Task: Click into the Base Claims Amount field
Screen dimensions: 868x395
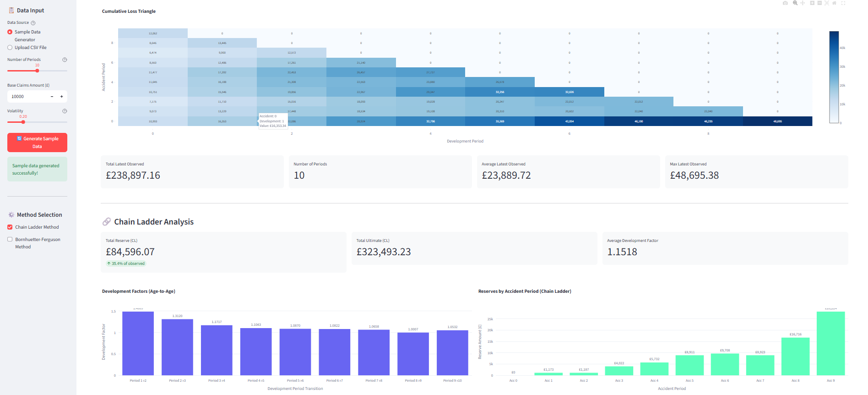Action: [x=27, y=97]
